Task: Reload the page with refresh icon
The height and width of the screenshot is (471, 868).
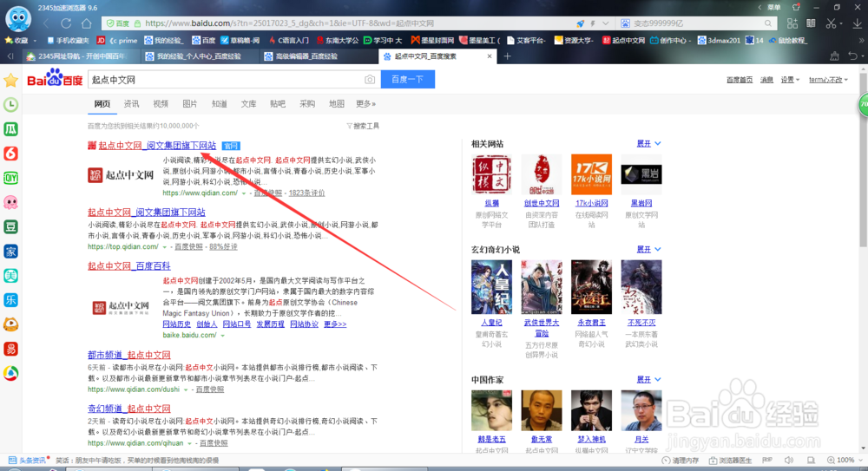Action: pos(67,23)
